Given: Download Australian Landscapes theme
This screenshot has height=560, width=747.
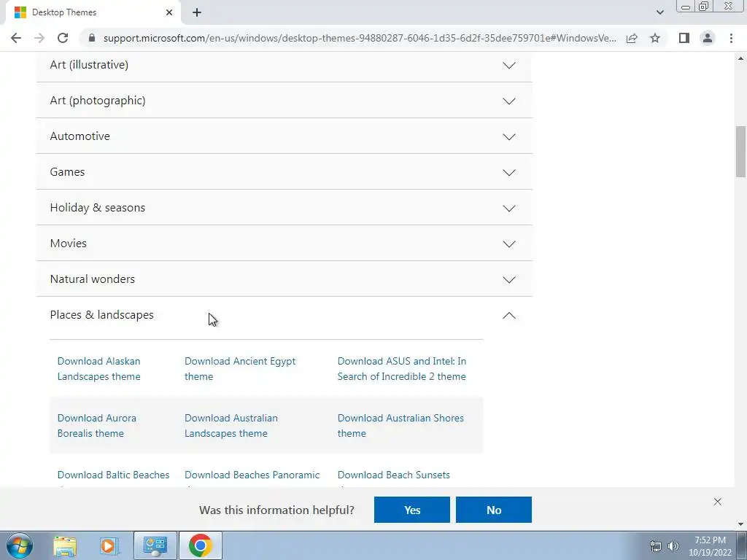Looking at the screenshot, I should point(231,425).
